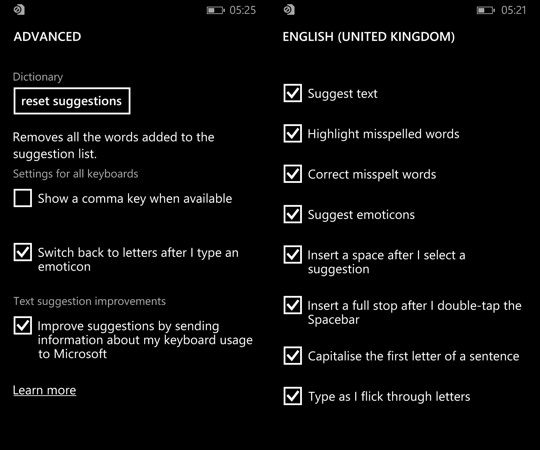The width and height of the screenshot is (540, 450).
Task: Tap the battery icon on the Advanced screen
Action: (x=215, y=10)
